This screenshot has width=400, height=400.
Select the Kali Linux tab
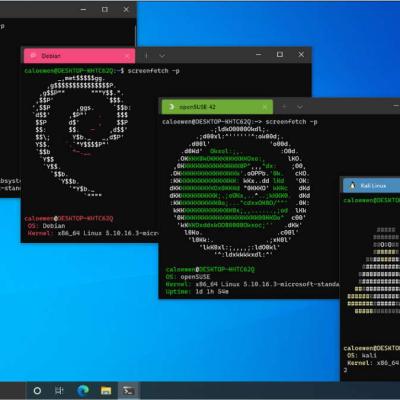371,186
